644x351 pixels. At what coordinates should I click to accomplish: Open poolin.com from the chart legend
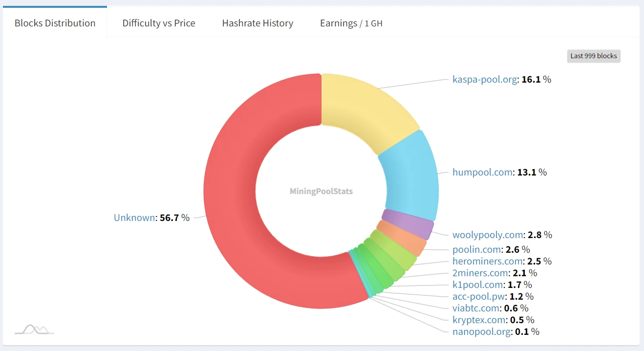pyautogui.click(x=476, y=249)
